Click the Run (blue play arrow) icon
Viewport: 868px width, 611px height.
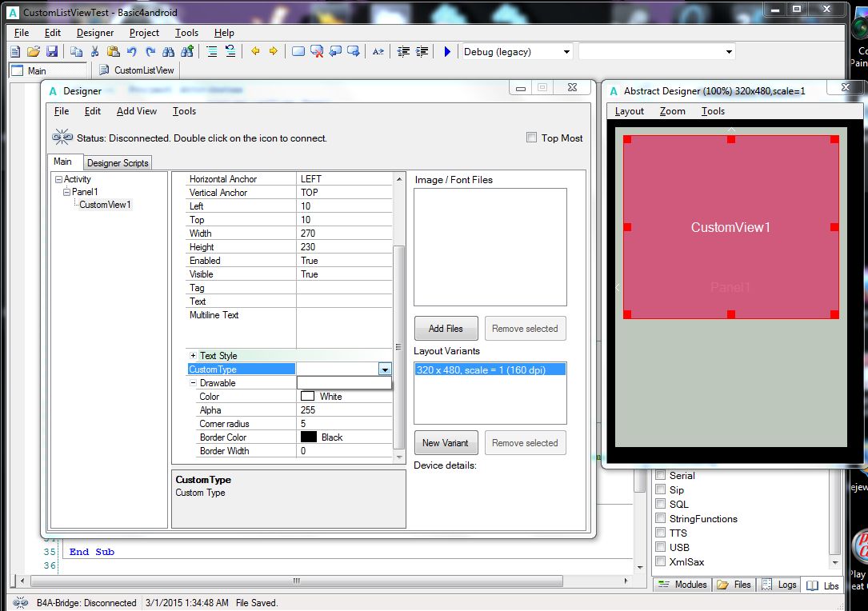pyautogui.click(x=447, y=51)
